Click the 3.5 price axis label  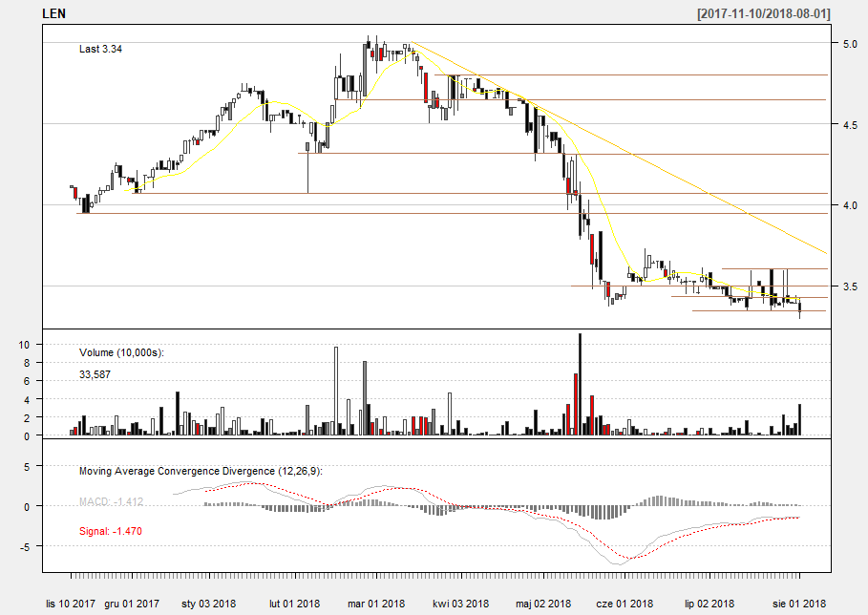(x=850, y=286)
